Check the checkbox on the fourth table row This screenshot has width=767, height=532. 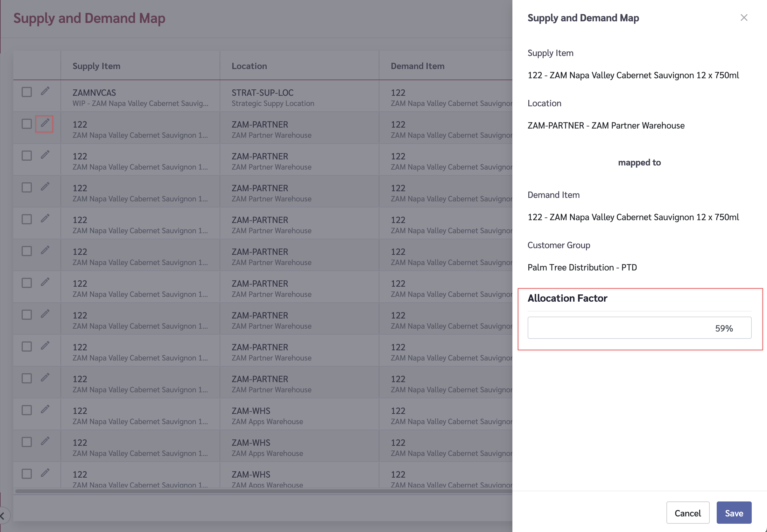[x=27, y=188]
